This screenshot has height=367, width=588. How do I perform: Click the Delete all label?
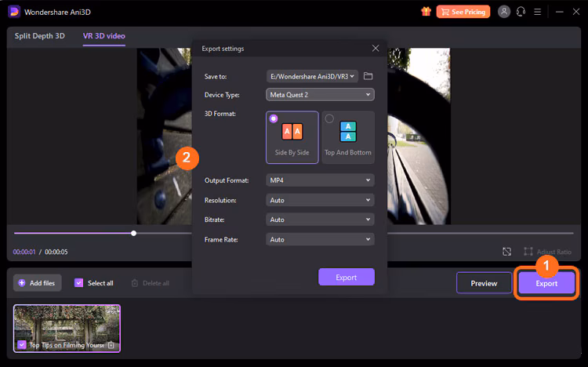pyautogui.click(x=156, y=283)
